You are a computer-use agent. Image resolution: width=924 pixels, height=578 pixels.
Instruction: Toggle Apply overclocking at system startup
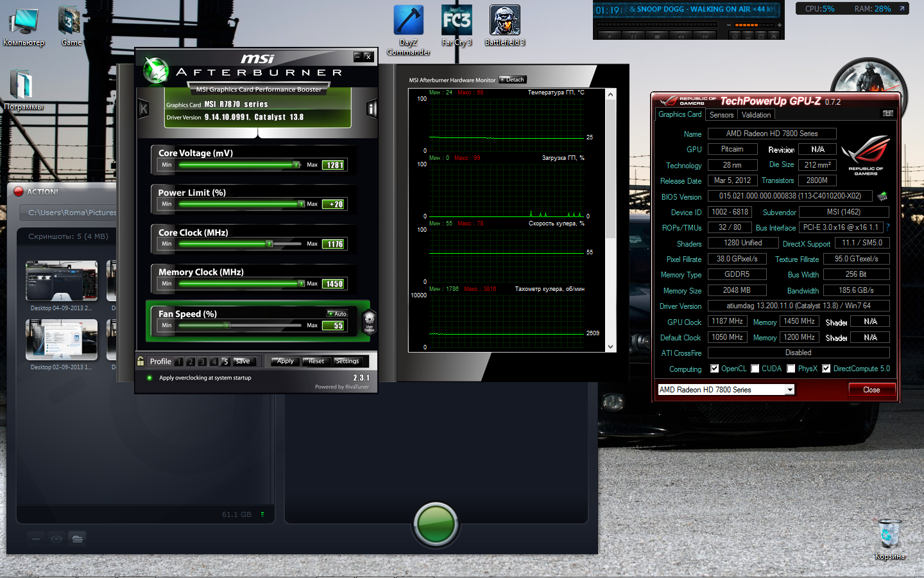click(x=150, y=378)
